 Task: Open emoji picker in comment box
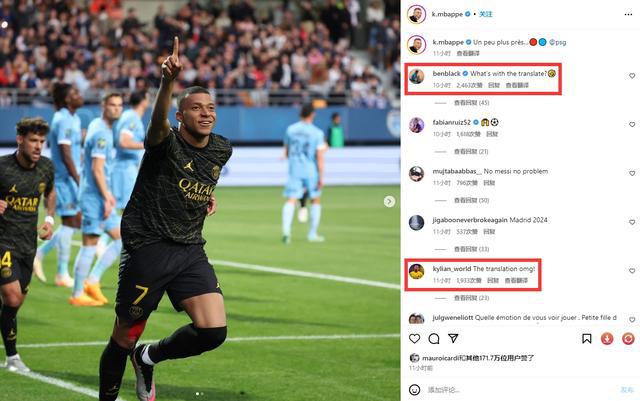pyautogui.click(x=414, y=390)
